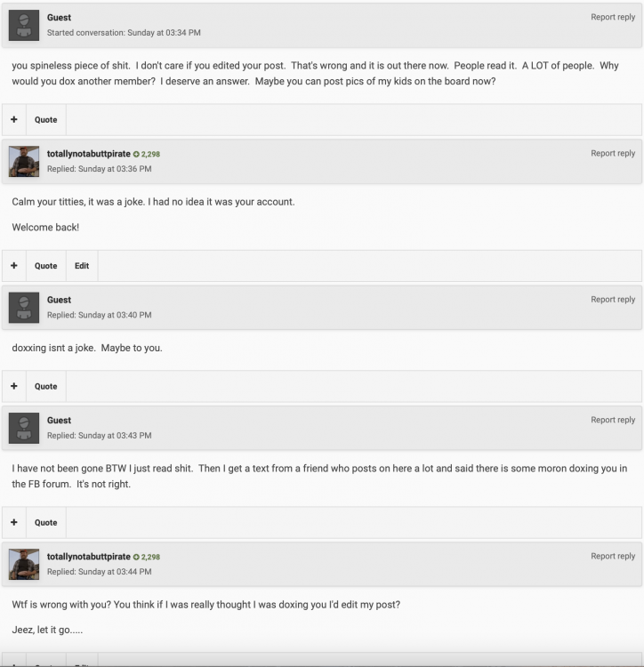Viewport: 644px width, 667px height.
Task: Open totallynotabuttpirate username link on the 03:44 PM reply
Action: (89, 557)
